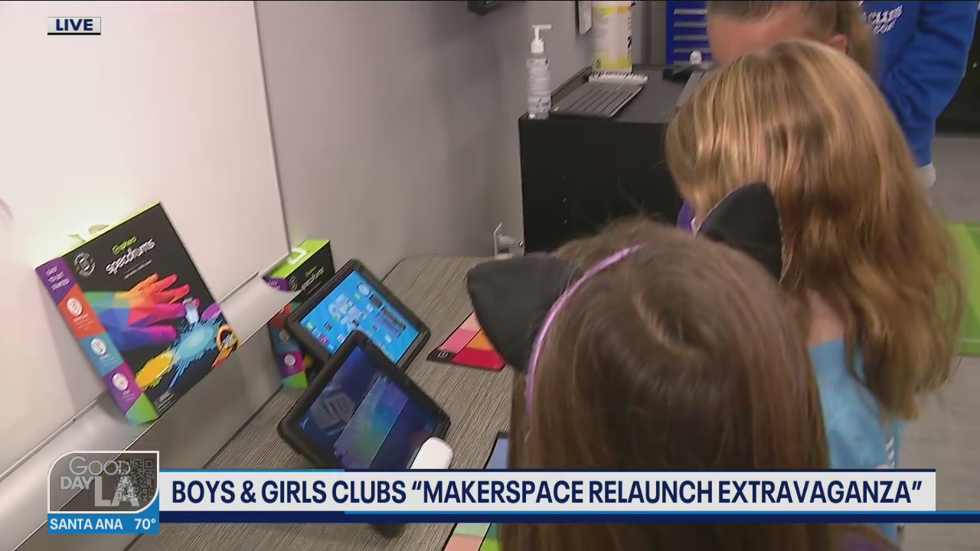Click the LIVE indicator badge
Screen dimensions: 980x551
pos(73,24)
